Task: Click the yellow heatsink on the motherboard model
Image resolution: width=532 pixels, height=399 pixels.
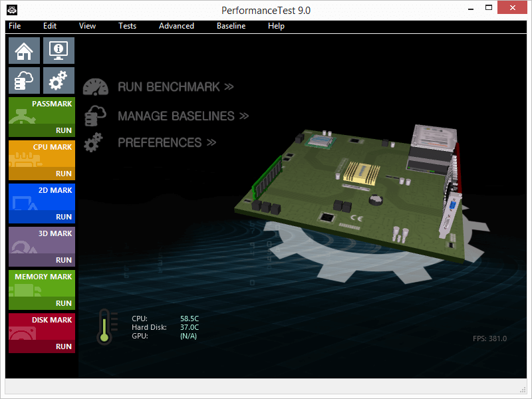Action: [x=361, y=174]
